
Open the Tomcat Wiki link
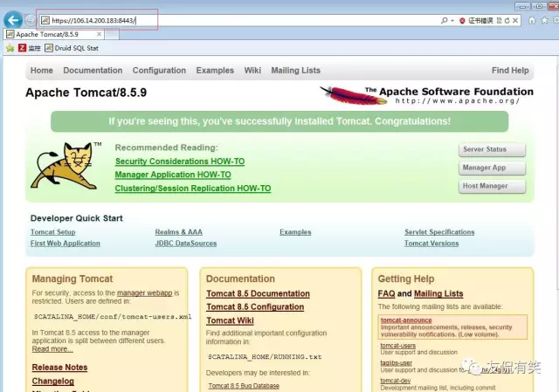click(230, 320)
